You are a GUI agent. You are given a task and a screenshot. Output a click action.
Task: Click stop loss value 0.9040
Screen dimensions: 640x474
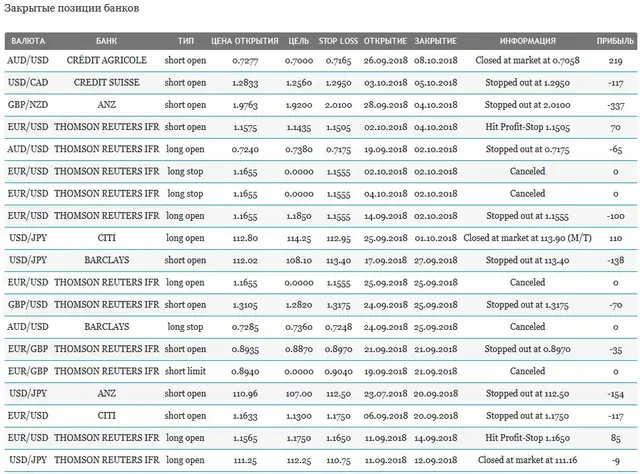[x=338, y=372]
